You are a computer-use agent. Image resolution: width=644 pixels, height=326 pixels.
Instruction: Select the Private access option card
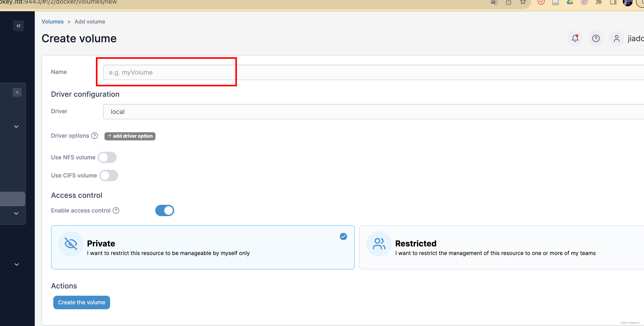(202, 247)
